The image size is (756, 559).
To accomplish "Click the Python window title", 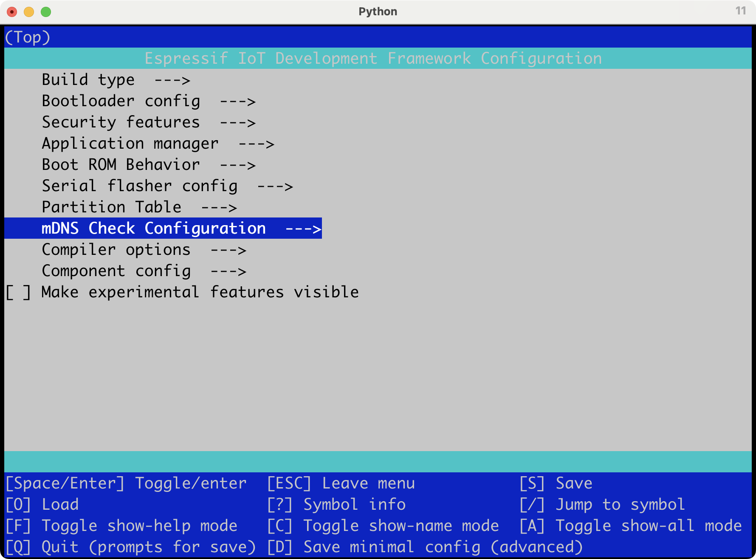I will tap(378, 11).
